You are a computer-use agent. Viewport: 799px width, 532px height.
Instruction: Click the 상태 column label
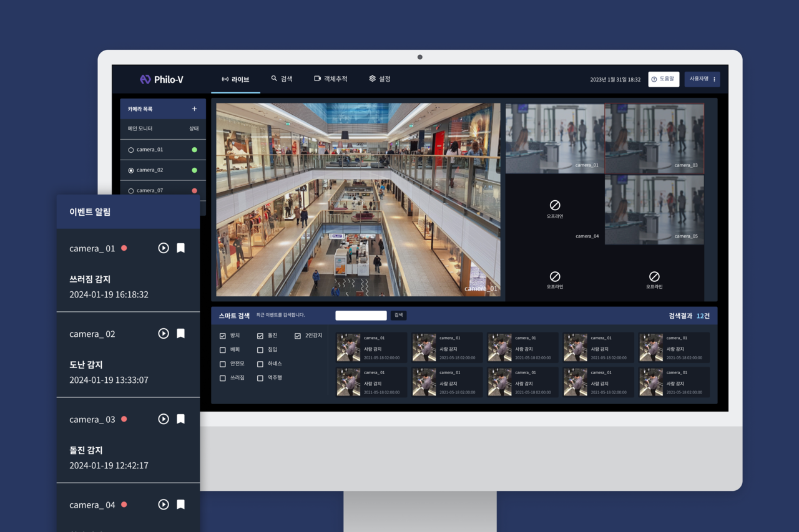tap(194, 128)
